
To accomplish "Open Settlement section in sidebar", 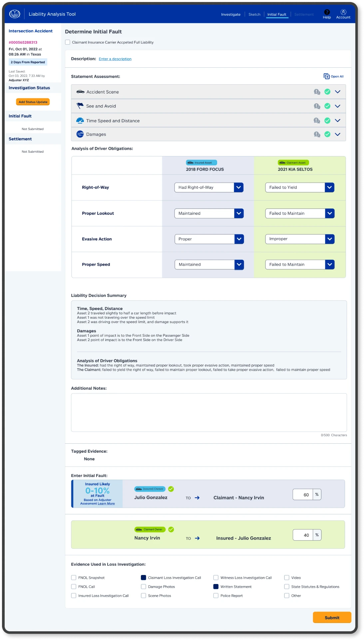I will (x=20, y=139).
